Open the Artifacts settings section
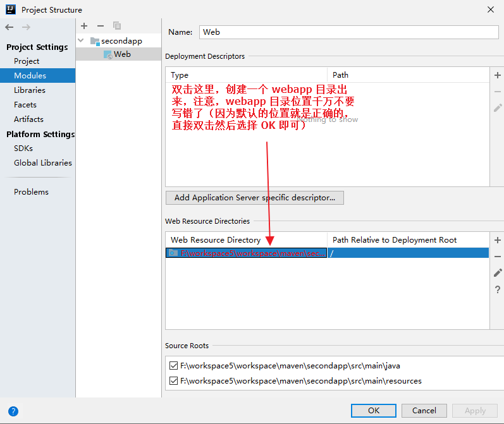Screen dimensions: 504x424 [x=28, y=119]
